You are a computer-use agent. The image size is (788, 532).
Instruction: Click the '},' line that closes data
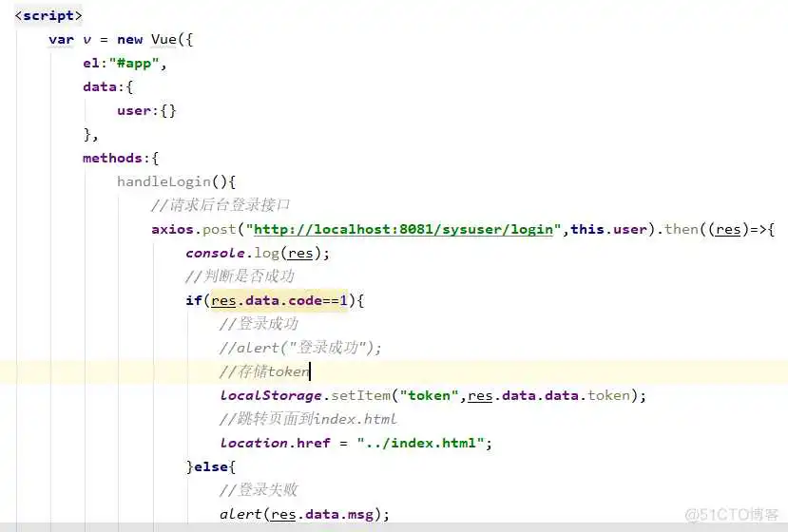pyautogui.click(x=90, y=135)
